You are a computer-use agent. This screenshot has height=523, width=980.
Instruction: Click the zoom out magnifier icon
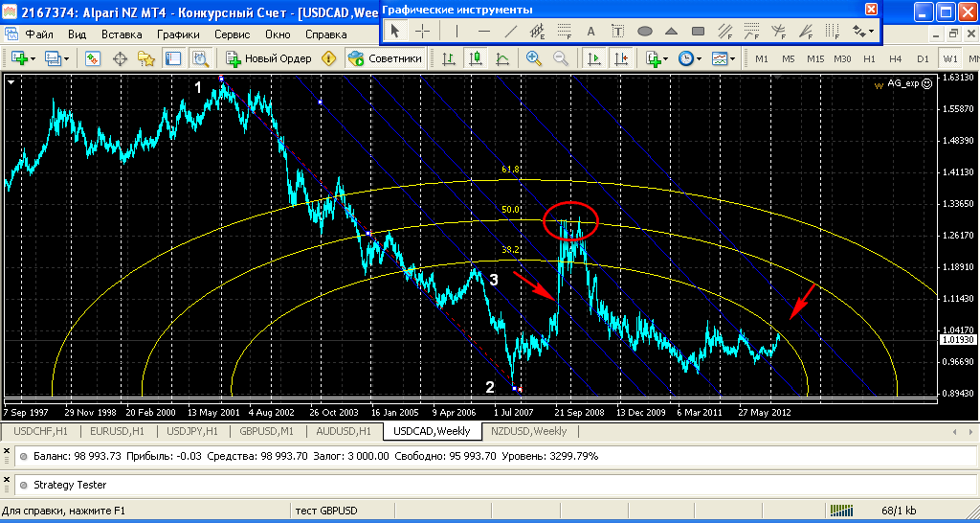pyautogui.click(x=560, y=58)
